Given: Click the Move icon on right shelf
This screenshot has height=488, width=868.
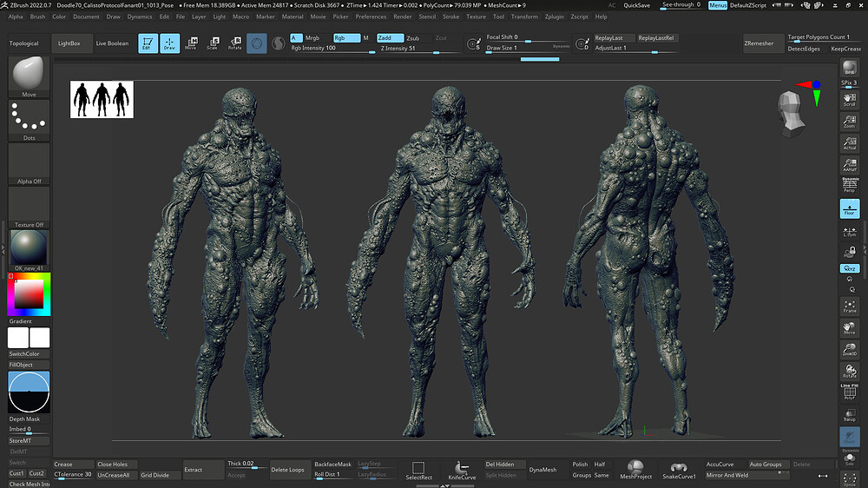Looking at the screenshot, I should [849, 328].
